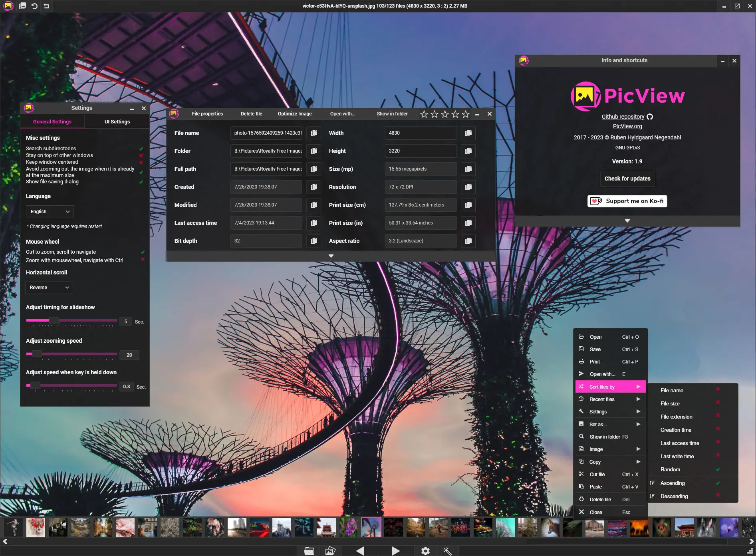The height and width of the screenshot is (556, 756).
Task: Copy the aspect ratio using its copy icon
Action: [x=468, y=241]
